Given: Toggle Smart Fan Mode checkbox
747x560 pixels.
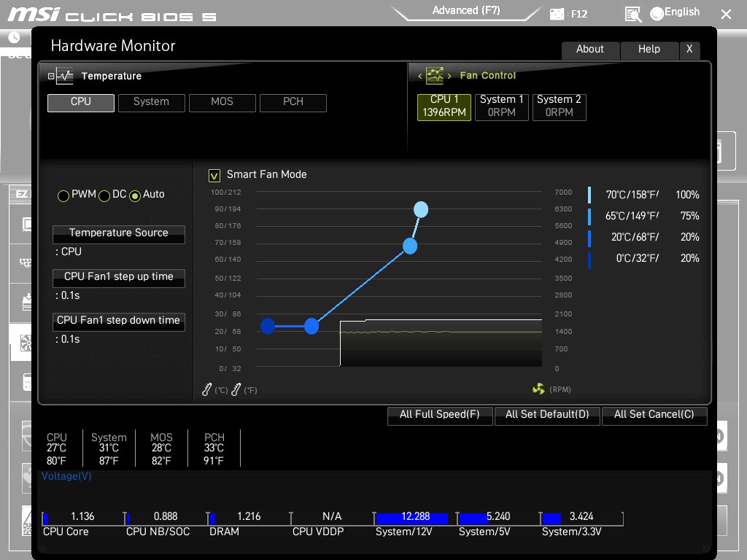Looking at the screenshot, I should coord(214,176).
